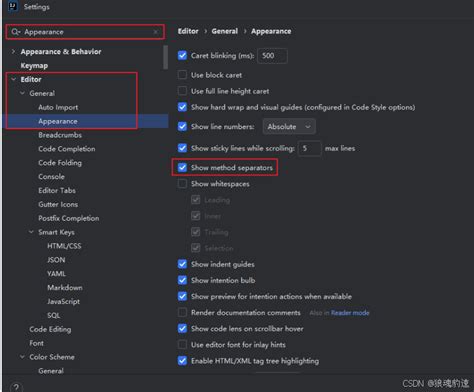Clear the search field with the X icon
This screenshot has width=474, height=392.
(156, 32)
